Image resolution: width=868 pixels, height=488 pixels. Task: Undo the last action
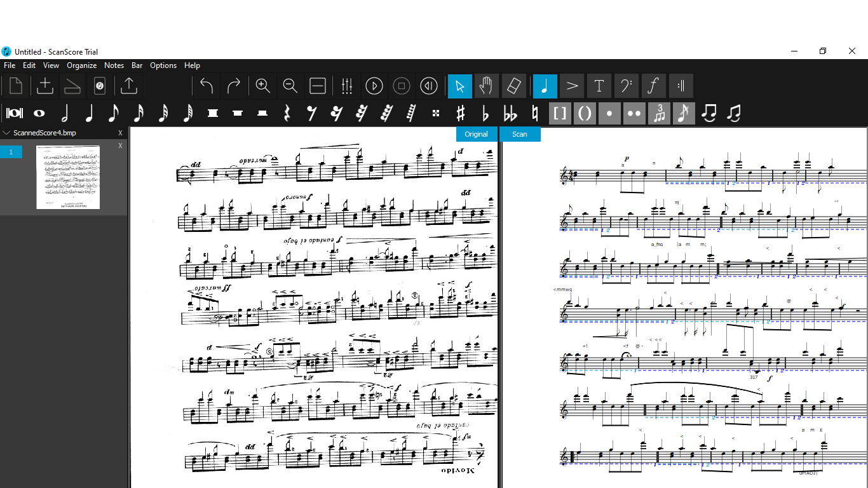[x=207, y=86]
